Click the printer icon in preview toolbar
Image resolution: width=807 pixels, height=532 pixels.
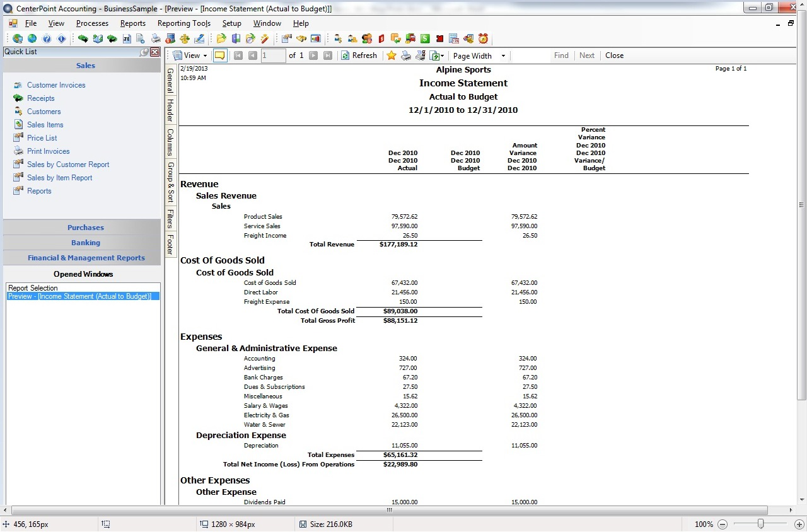pyautogui.click(x=407, y=55)
